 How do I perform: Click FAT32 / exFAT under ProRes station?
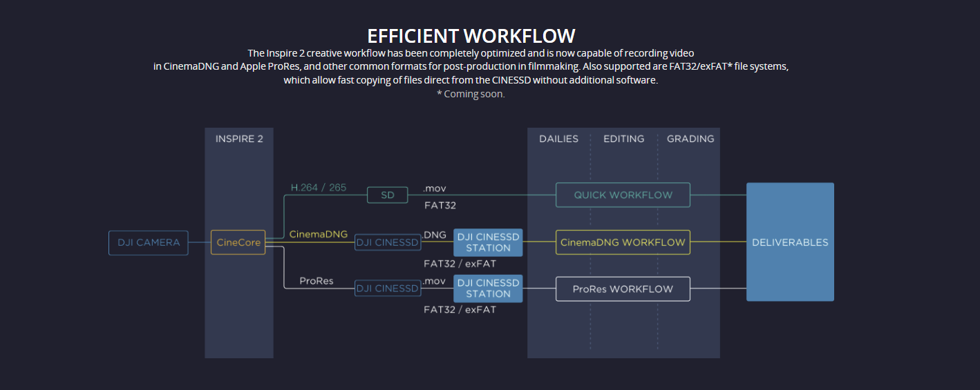click(x=460, y=309)
